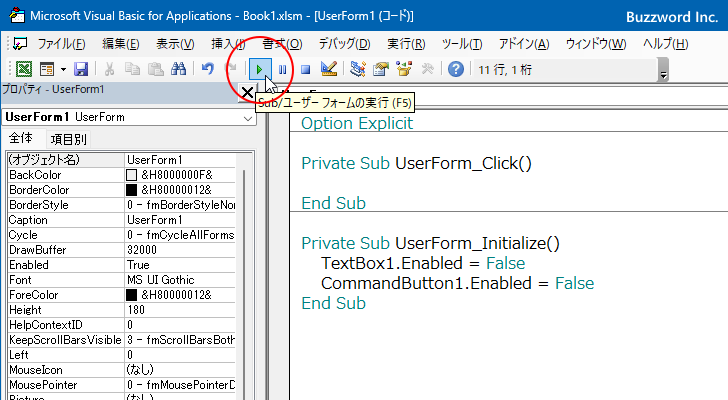Click the BorderColor black color swatch
Screen dimensions: 728x400
click(x=131, y=190)
